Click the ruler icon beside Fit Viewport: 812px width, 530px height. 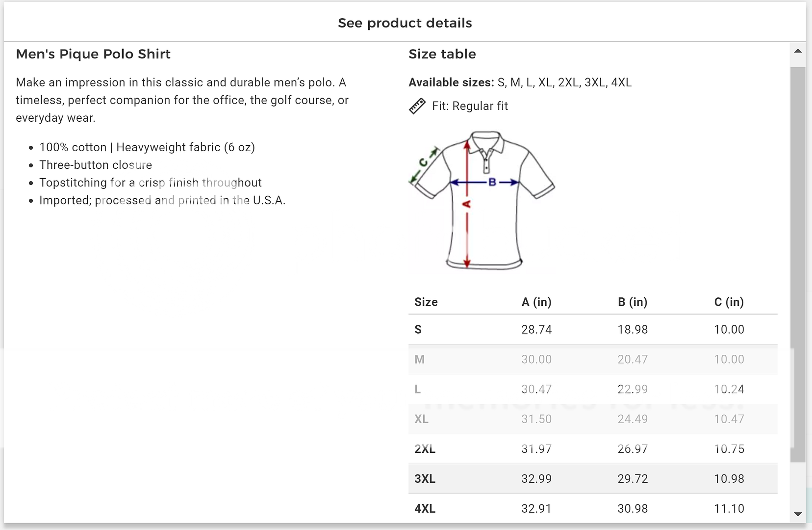417,106
